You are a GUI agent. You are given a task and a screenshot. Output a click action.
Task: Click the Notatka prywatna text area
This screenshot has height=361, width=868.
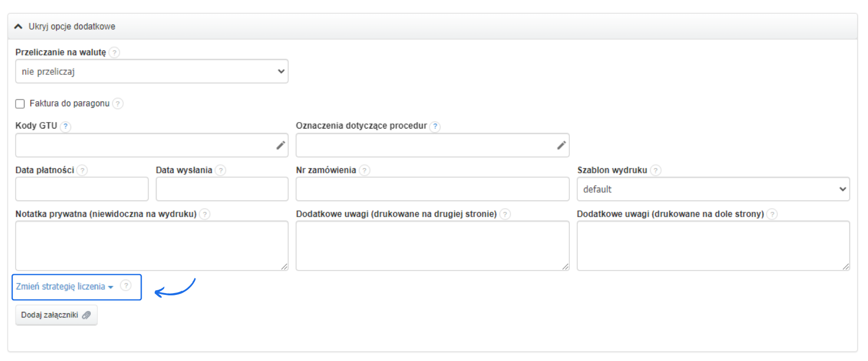pos(151,245)
